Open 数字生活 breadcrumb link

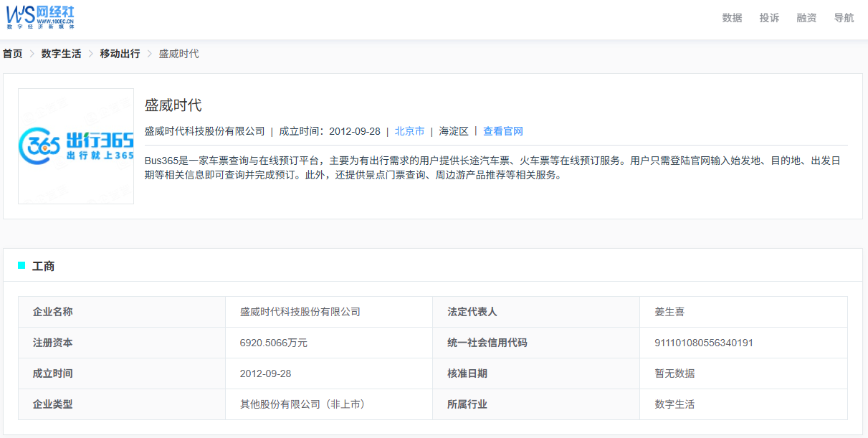pyautogui.click(x=61, y=54)
